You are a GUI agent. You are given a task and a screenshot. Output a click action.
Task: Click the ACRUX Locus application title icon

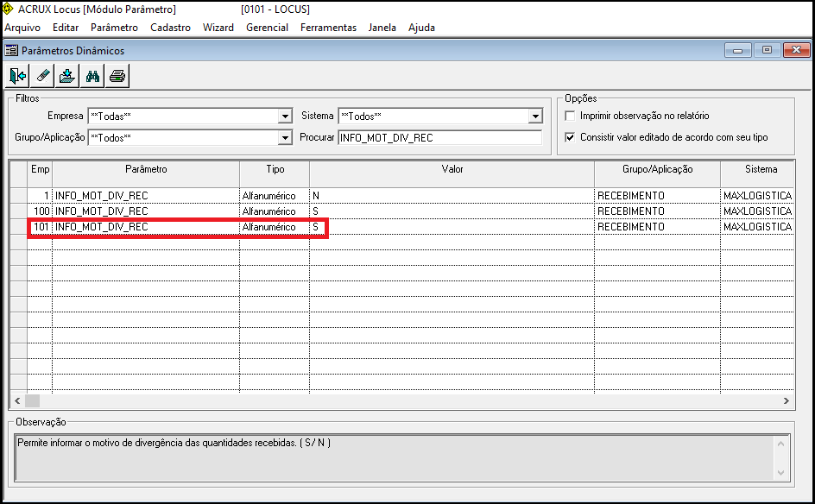8,9
